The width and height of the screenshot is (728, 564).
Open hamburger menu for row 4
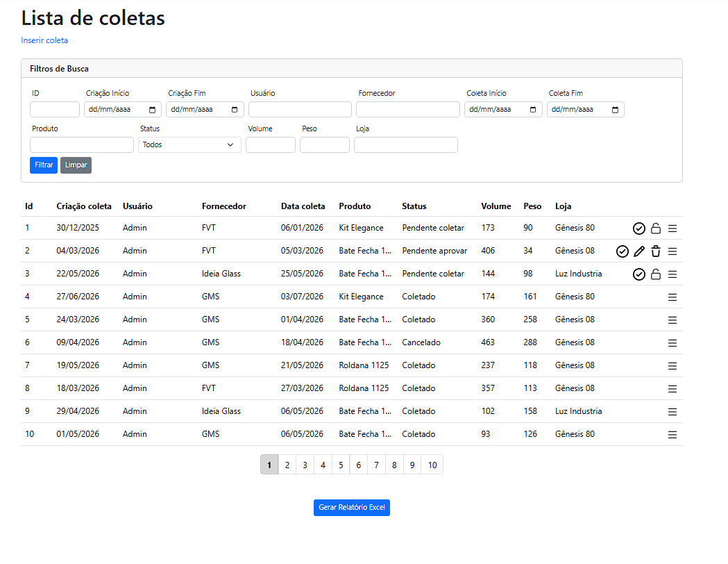[x=672, y=297]
